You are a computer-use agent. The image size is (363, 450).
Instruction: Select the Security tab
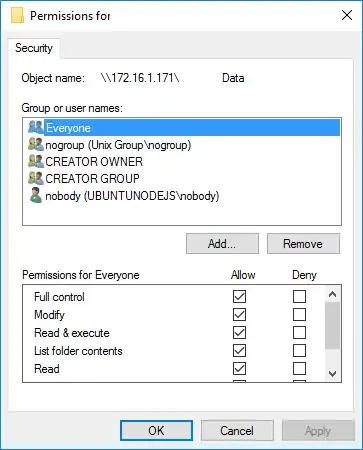click(34, 48)
